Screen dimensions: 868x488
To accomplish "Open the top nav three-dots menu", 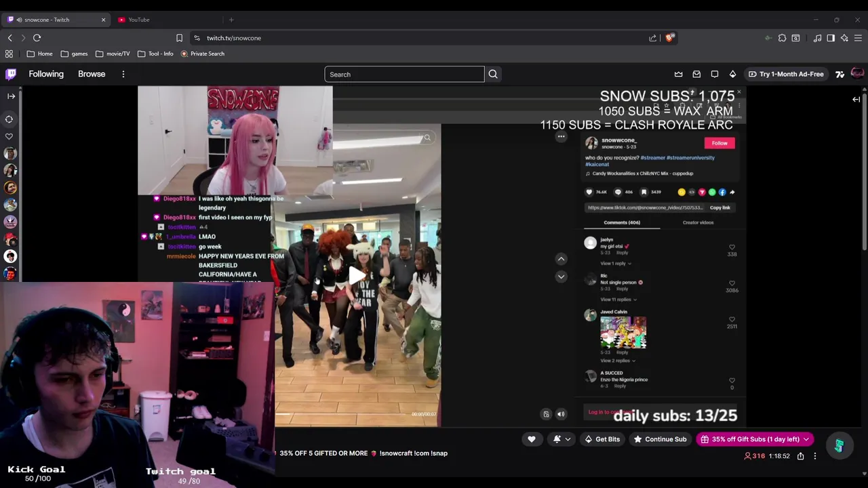I will [x=123, y=74].
